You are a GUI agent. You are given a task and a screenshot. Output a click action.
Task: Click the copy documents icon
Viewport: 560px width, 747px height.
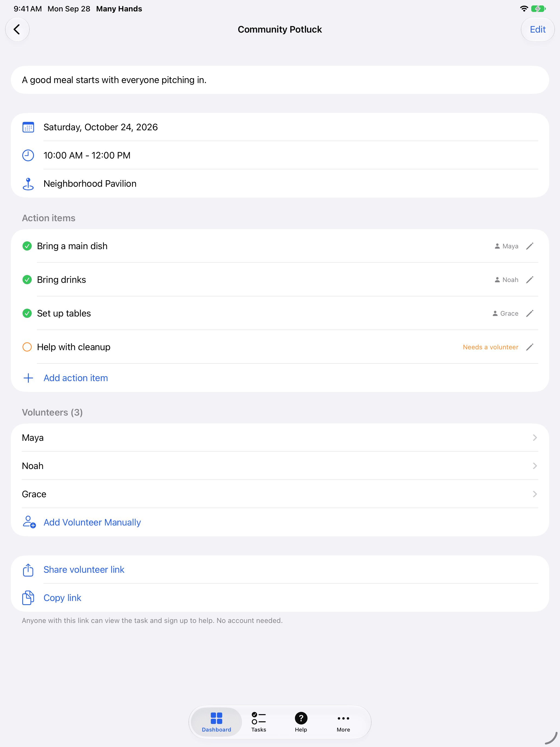(28, 598)
